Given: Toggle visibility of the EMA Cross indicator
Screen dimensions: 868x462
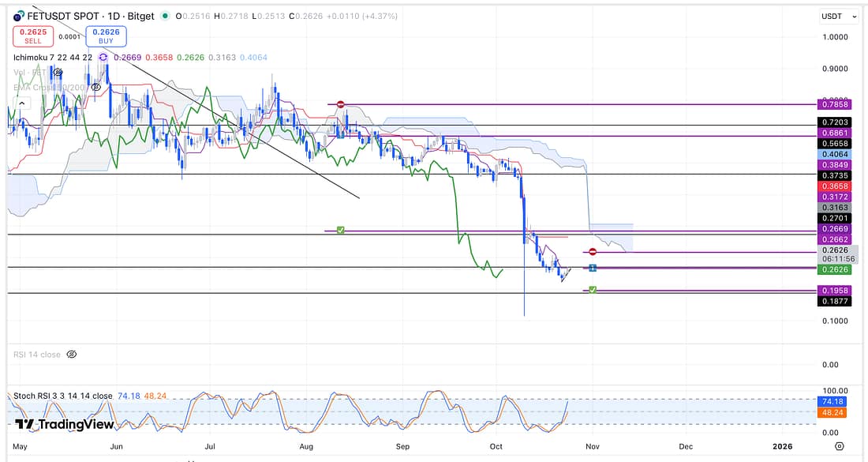Looking at the screenshot, I should coord(95,88).
